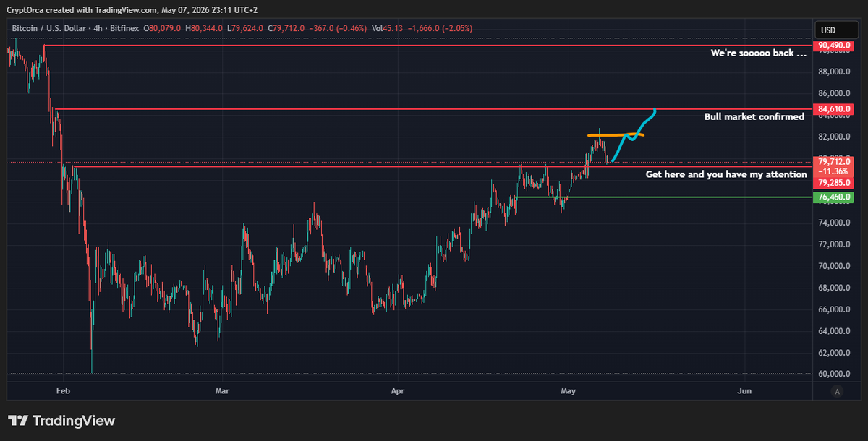Click the Mar date label
Image resolution: width=868 pixels, height=441 pixels.
(223, 390)
